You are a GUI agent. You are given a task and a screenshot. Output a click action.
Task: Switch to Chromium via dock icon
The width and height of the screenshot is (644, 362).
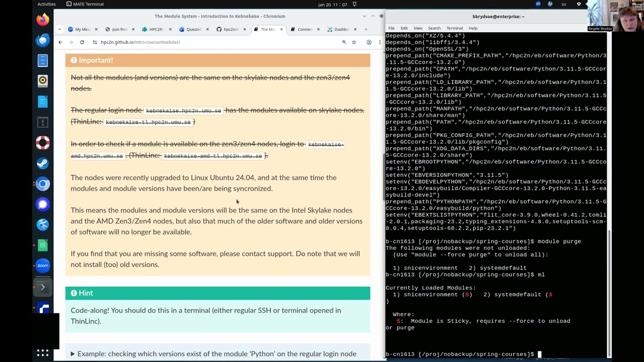43,184
